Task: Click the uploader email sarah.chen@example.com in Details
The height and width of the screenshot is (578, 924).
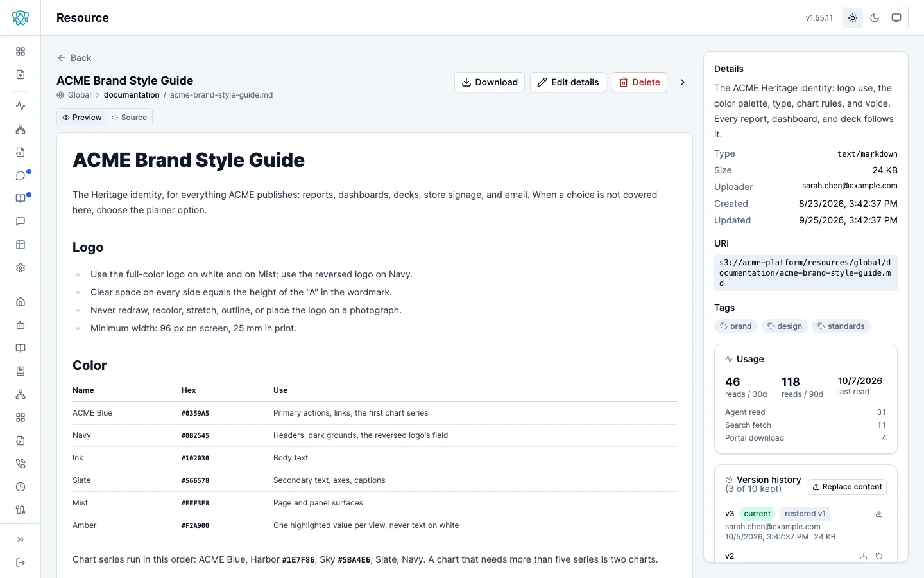Action: [850, 186]
